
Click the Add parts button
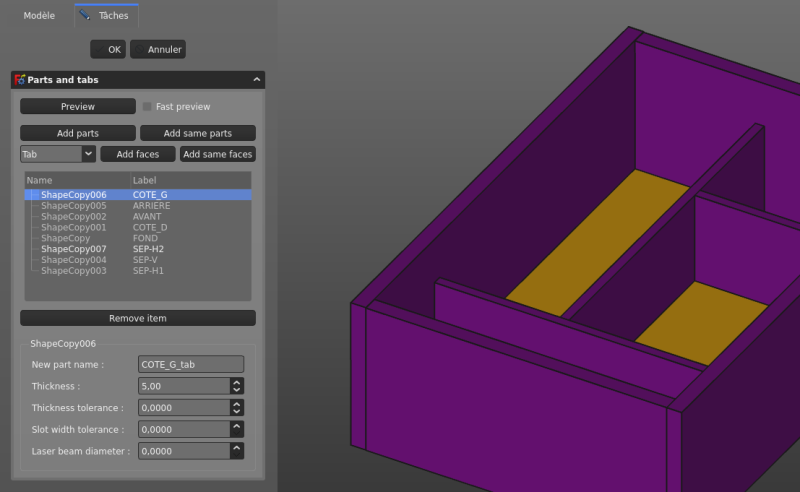pyautogui.click(x=78, y=133)
